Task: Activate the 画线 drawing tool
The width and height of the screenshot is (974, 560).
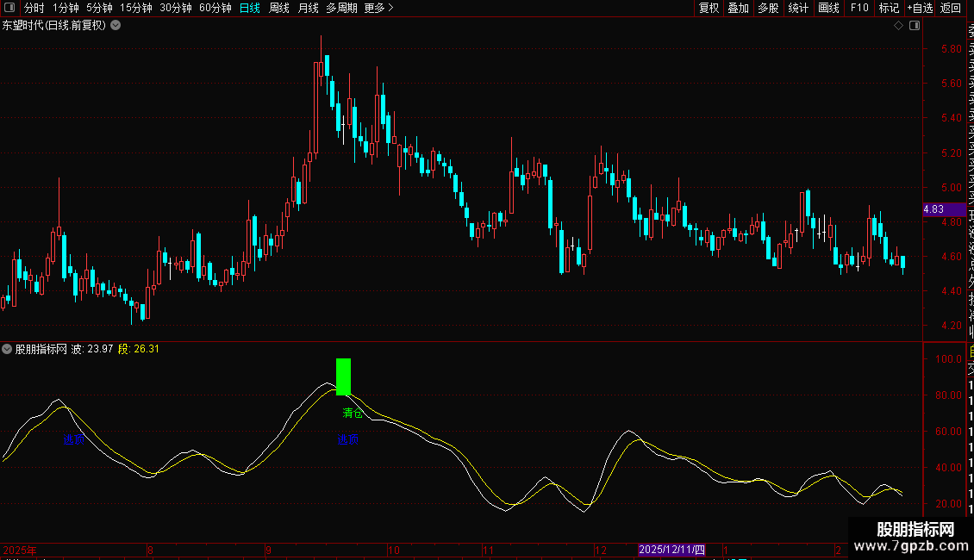Action: (x=828, y=8)
